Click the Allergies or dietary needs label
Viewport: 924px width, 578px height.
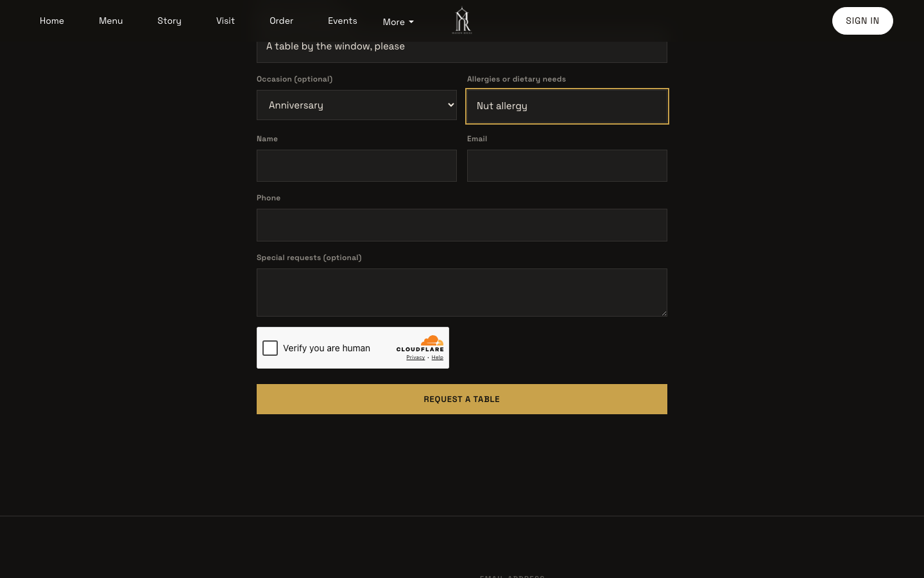[517, 79]
